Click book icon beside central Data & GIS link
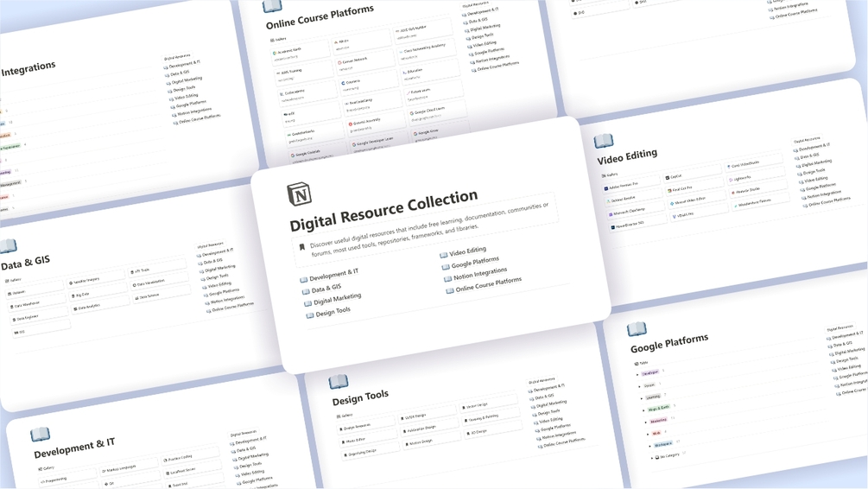This screenshot has width=868, height=489. click(x=306, y=291)
